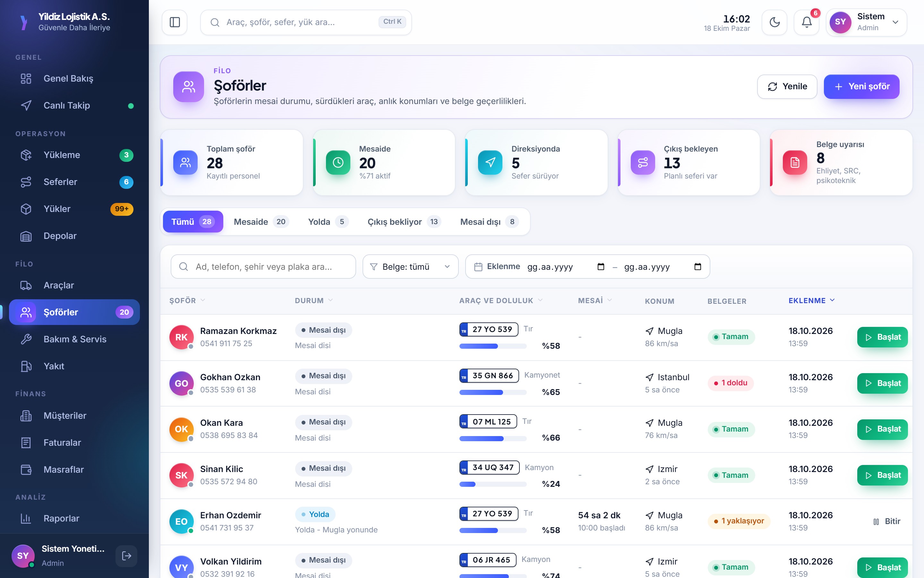Expand the Sistem Admin user menu

tap(866, 22)
